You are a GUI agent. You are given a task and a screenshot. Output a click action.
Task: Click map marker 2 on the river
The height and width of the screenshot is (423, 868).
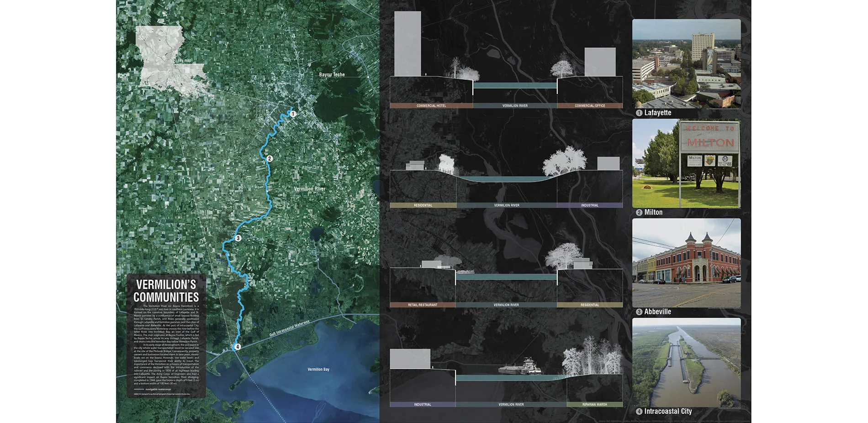coord(270,159)
